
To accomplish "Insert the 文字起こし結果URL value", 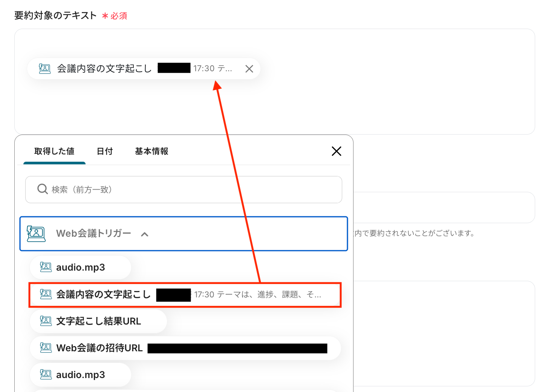I will pyautogui.click(x=98, y=321).
